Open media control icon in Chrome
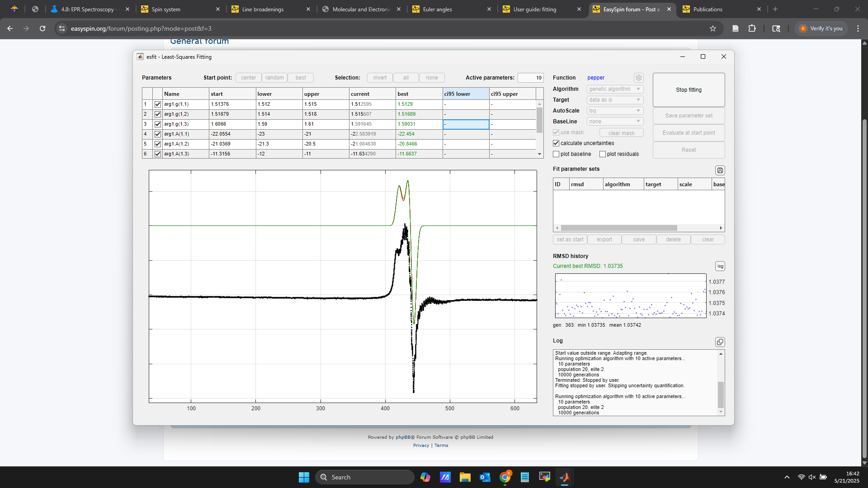 (x=776, y=28)
